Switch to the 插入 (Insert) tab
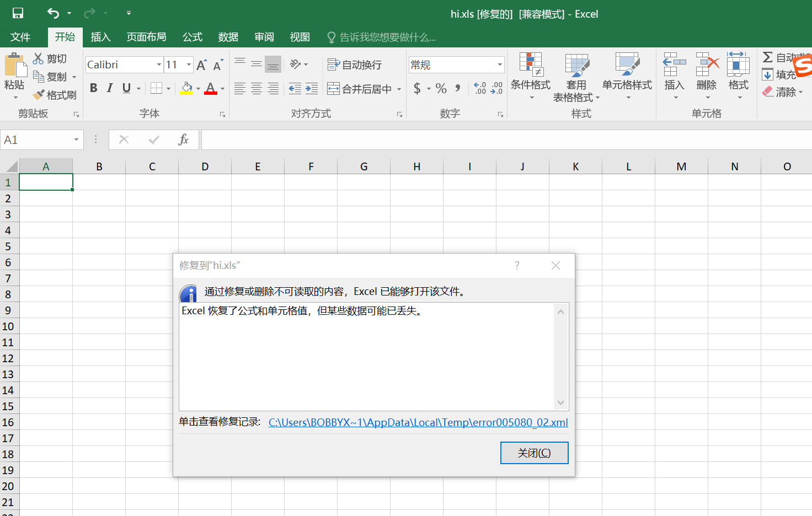812x516 pixels. coord(100,37)
